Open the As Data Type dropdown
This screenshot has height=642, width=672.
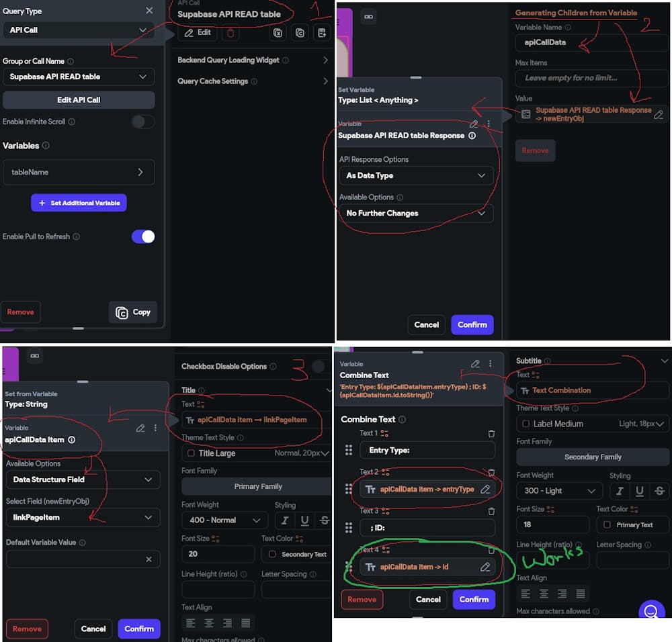pyautogui.click(x=416, y=175)
